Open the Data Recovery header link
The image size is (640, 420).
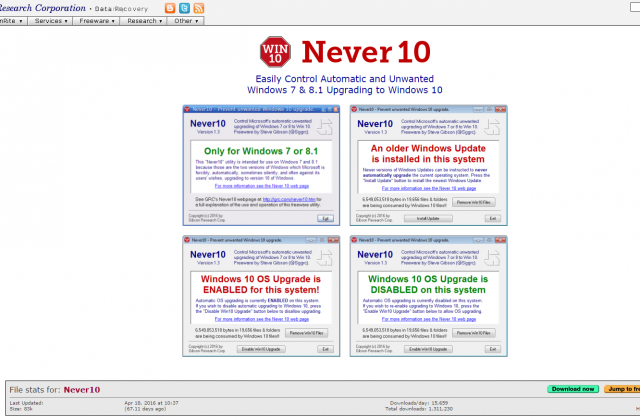[x=121, y=9]
